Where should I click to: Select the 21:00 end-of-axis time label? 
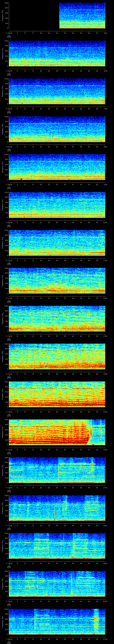(x=105, y=639)
